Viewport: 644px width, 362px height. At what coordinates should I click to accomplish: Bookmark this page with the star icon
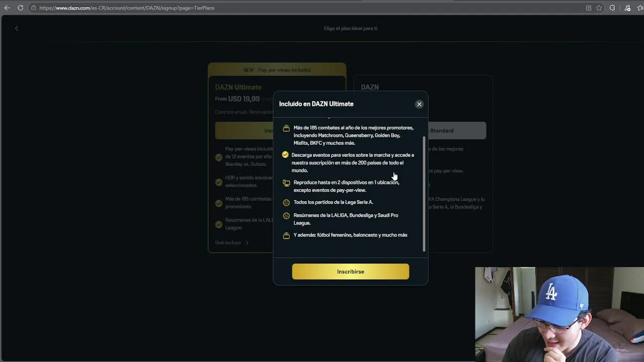tap(599, 8)
